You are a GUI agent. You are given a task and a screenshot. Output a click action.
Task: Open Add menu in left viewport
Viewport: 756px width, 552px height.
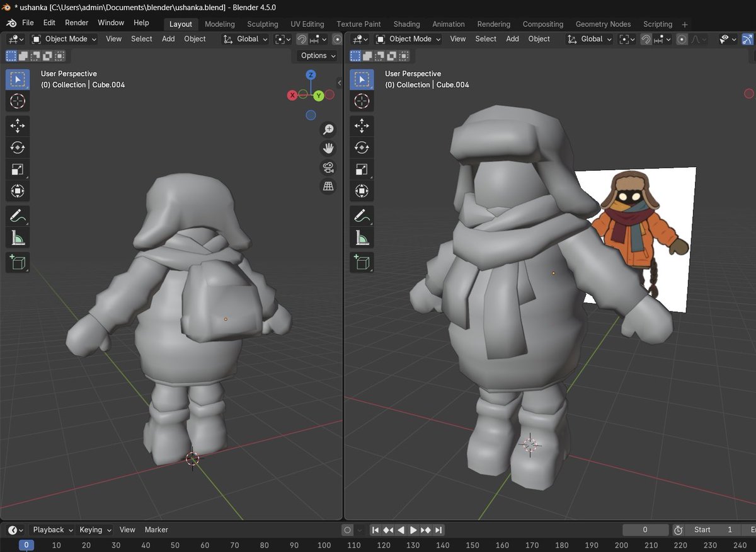(x=168, y=39)
